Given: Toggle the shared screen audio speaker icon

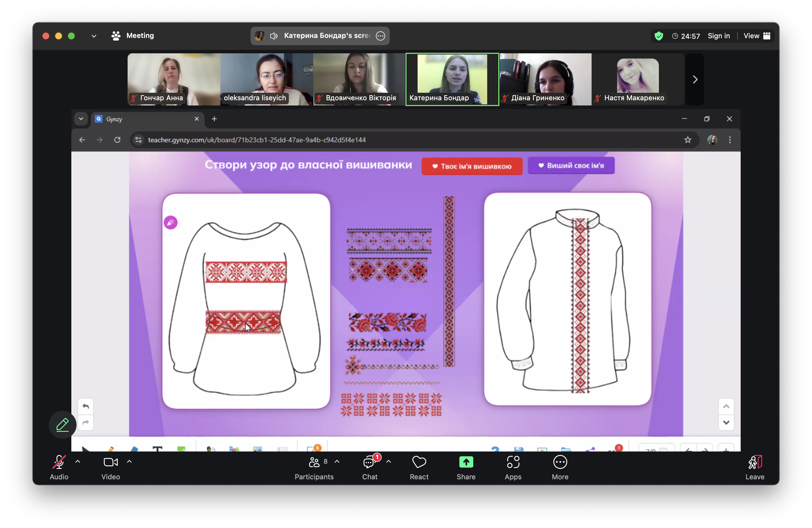Looking at the screenshot, I should 274,36.
